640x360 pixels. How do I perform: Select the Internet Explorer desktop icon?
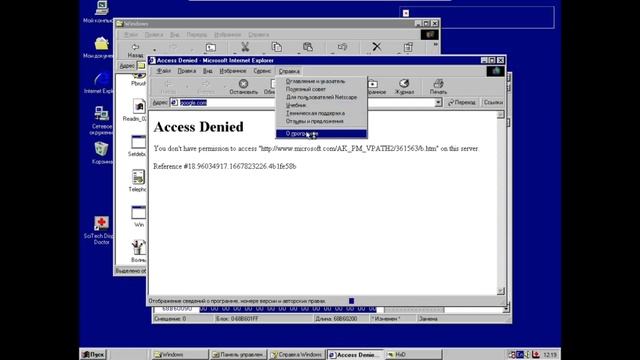click(101, 83)
